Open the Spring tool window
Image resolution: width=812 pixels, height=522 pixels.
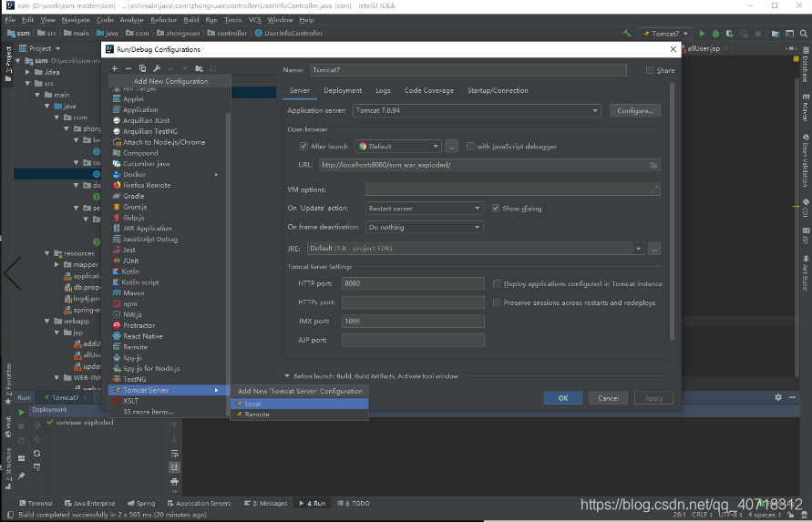(141, 504)
